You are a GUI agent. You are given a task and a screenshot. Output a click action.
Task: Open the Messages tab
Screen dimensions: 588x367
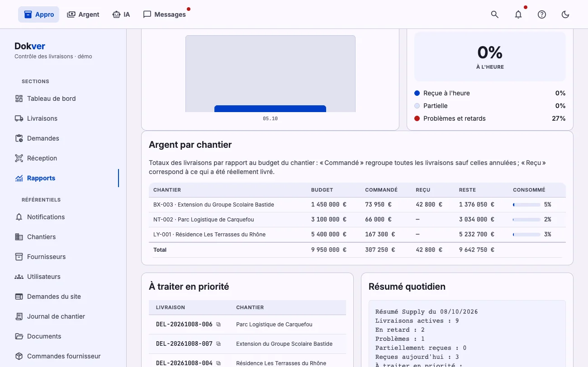point(165,14)
